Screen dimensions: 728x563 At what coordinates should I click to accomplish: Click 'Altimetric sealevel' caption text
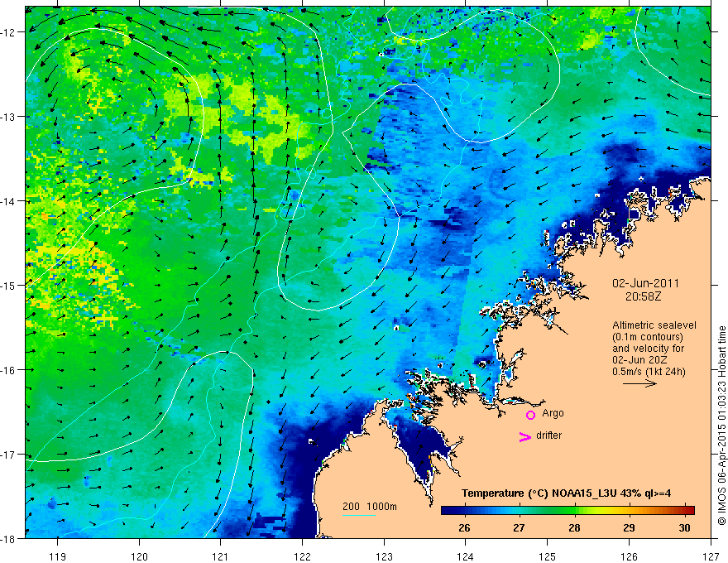click(x=654, y=325)
